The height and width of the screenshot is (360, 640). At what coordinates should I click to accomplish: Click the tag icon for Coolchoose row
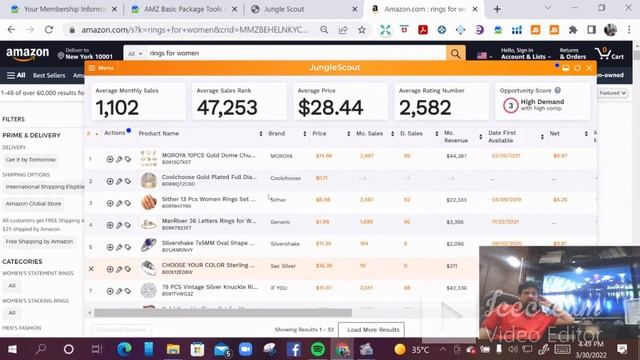point(128,181)
